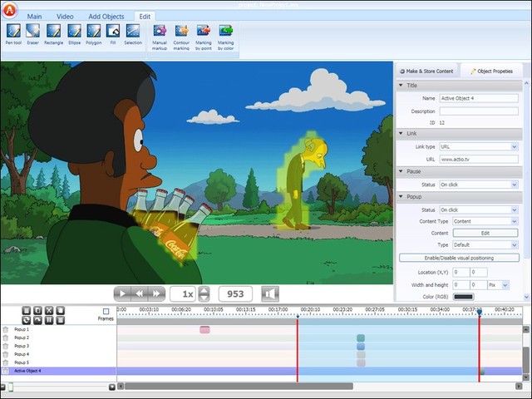This screenshot has width=532, height=399.
Task: Select the Pen tool
Action: point(13,34)
